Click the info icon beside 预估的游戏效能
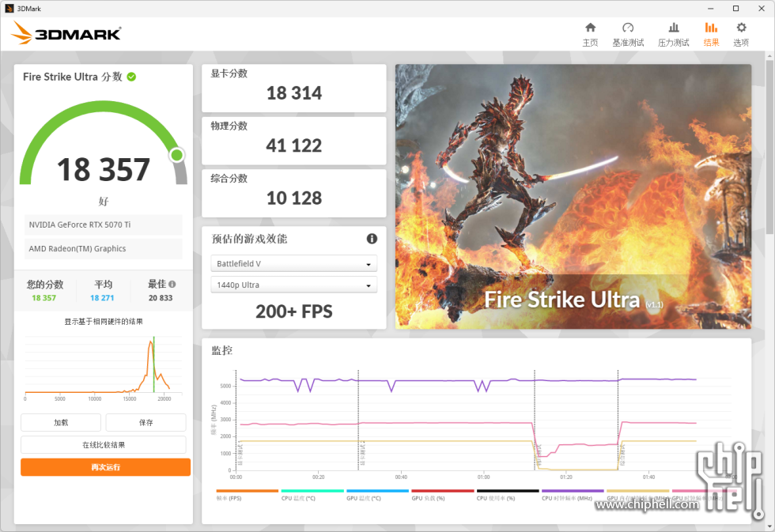 coord(372,239)
